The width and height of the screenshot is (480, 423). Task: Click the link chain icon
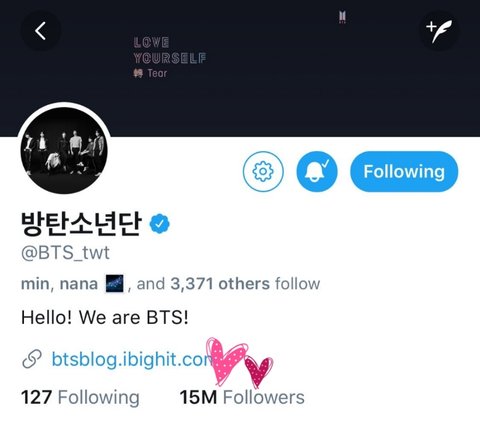32,359
